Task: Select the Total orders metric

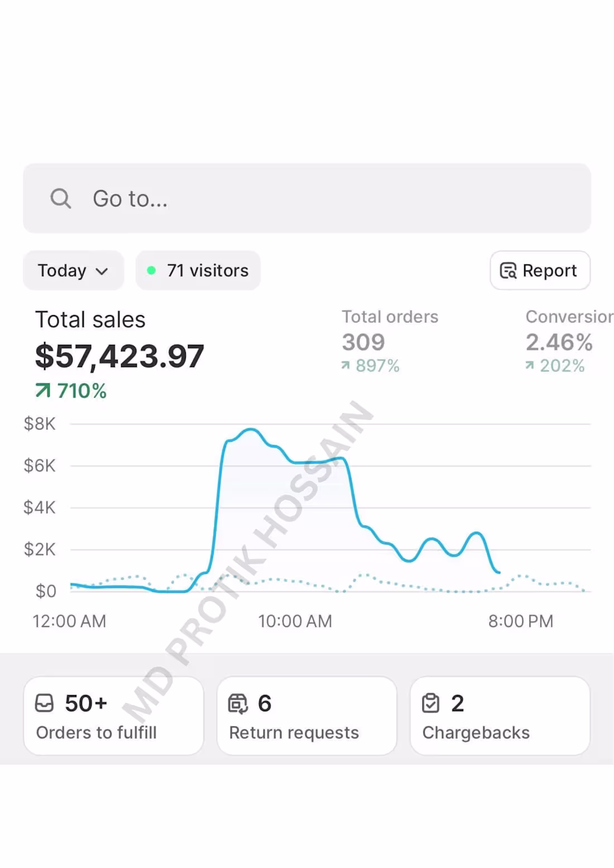Action: click(x=390, y=341)
